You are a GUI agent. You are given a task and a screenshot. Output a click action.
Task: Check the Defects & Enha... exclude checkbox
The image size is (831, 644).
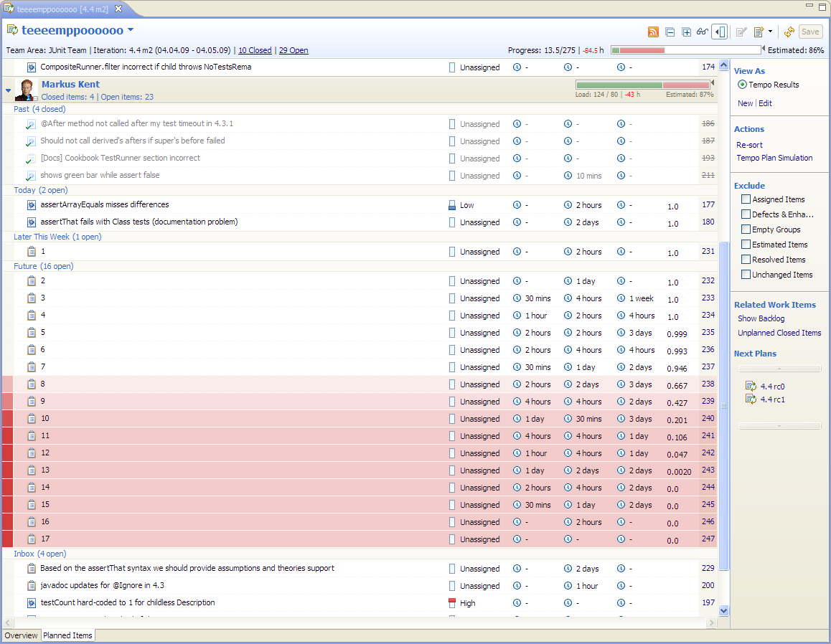click(746, 214)
